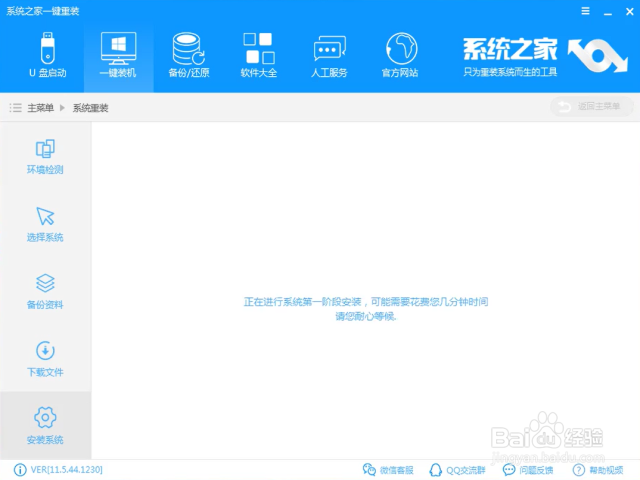Visit the 官方网站 official website

400,55
